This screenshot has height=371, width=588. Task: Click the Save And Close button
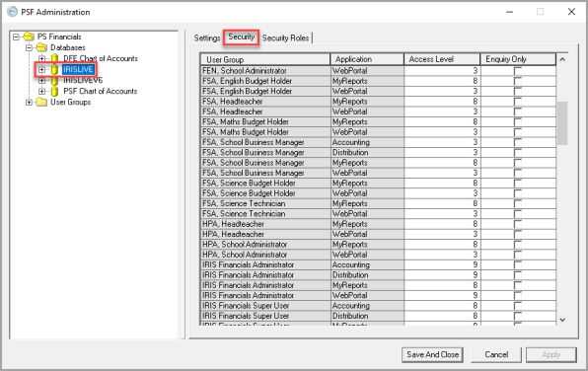point(432,355)
